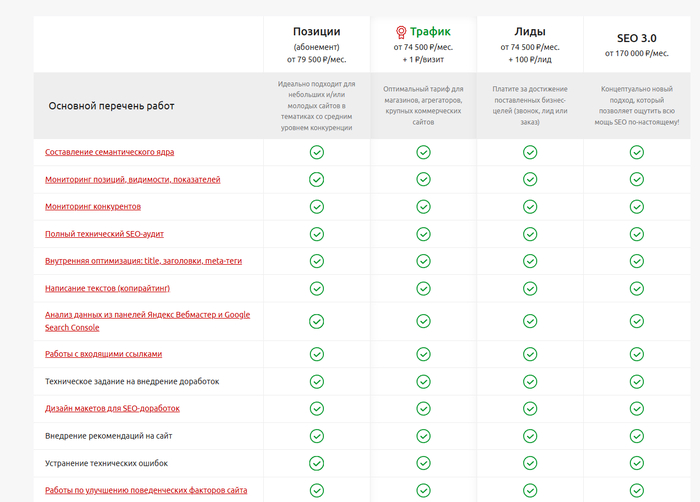Click checkmark for Полный технический SEO-аудит under Лиды
Screen dimensions: 700x502
[x=530, y=234]
